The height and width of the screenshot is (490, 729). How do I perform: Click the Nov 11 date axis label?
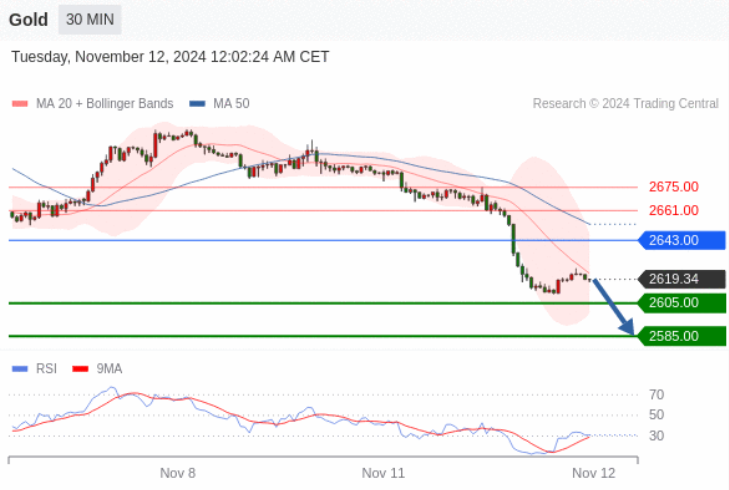pos(383,473)
